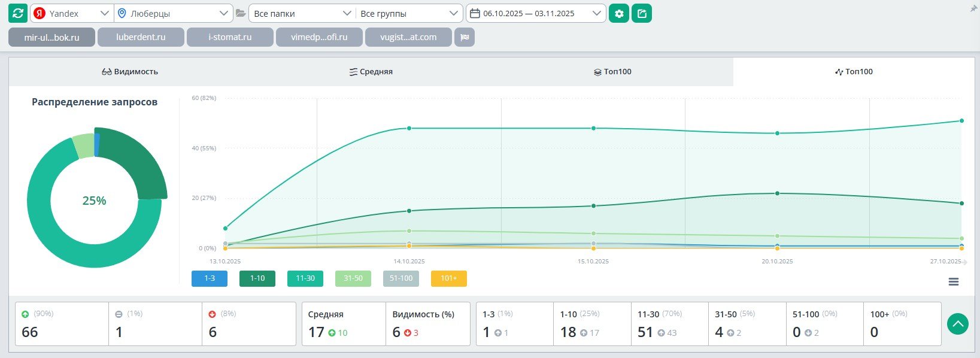Open the Люберцы region dropdown
Viewport: 980px width, 358px height.
[174, 13]
